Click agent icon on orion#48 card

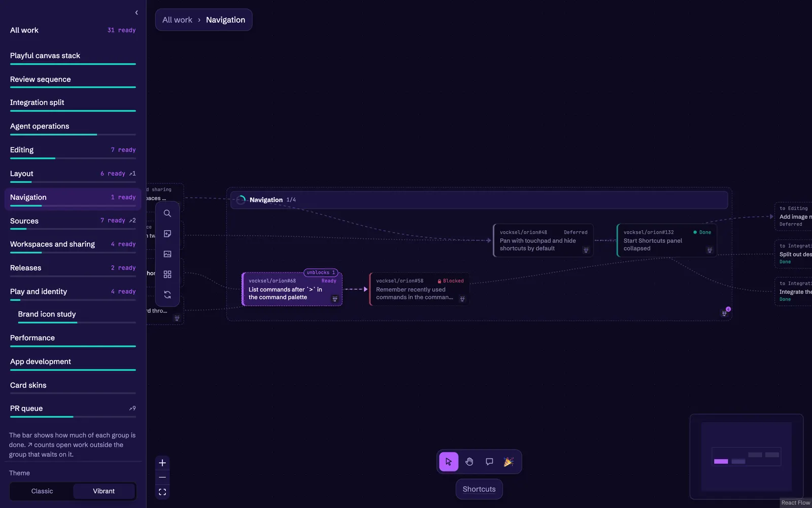click(586, 250)
